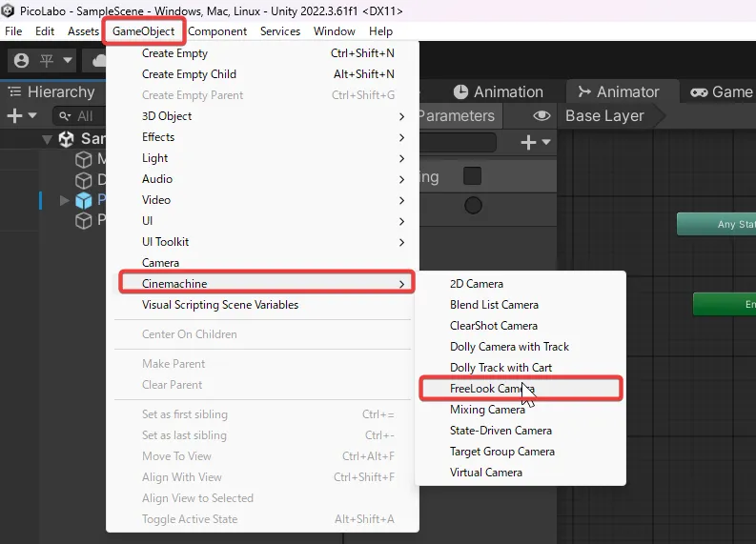
Task: Choose Create Empty Child
Action: 263,74
